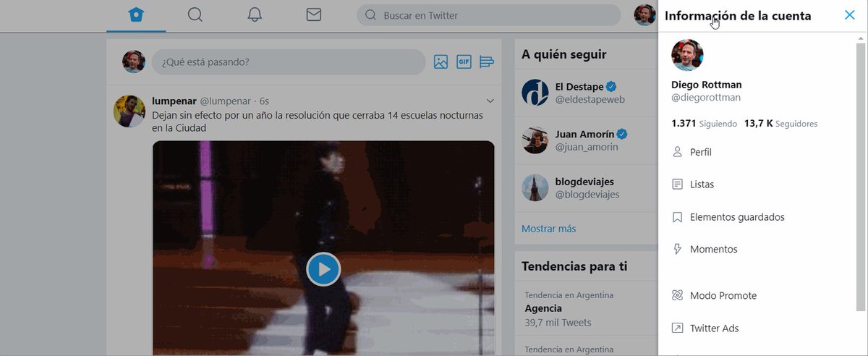Add an image to the tweet
The width and height of the screenshot is (868, 356).
click(x=441, y=62)
